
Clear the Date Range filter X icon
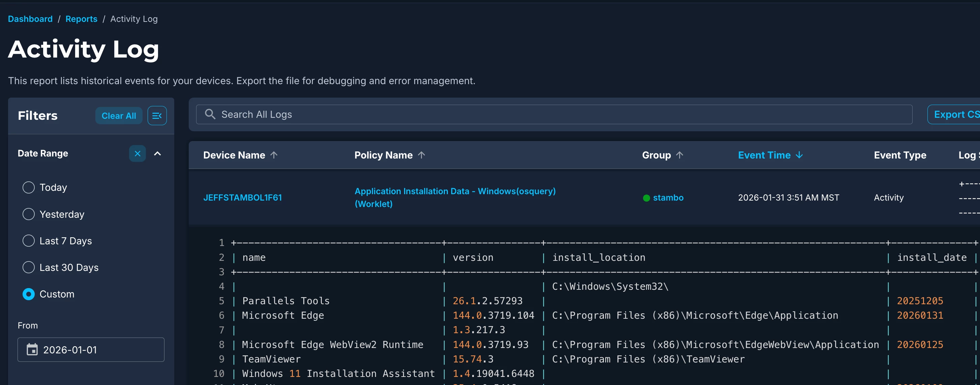click(137, 153)
